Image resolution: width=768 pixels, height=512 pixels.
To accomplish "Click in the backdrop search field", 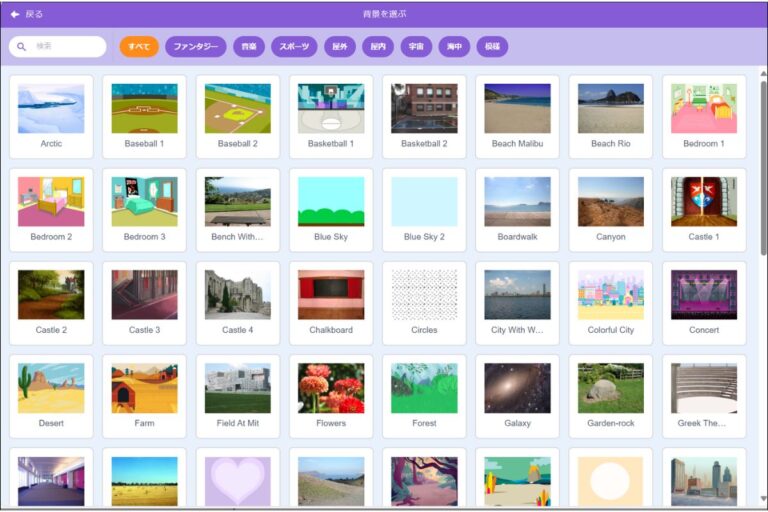I will (66, 47).
